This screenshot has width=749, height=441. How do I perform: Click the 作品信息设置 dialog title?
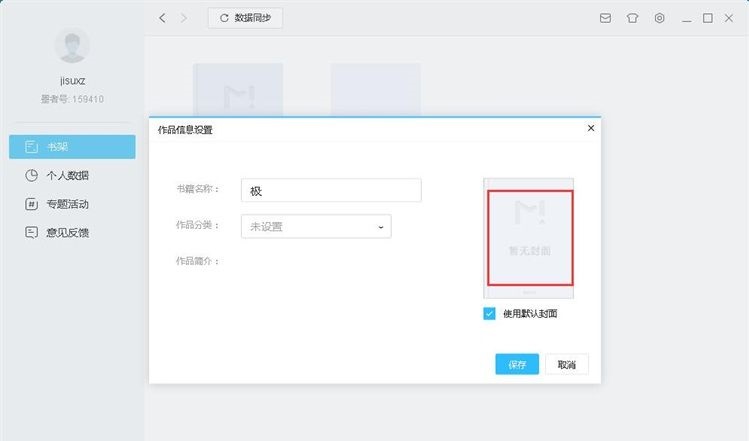(x=185, y=130)
